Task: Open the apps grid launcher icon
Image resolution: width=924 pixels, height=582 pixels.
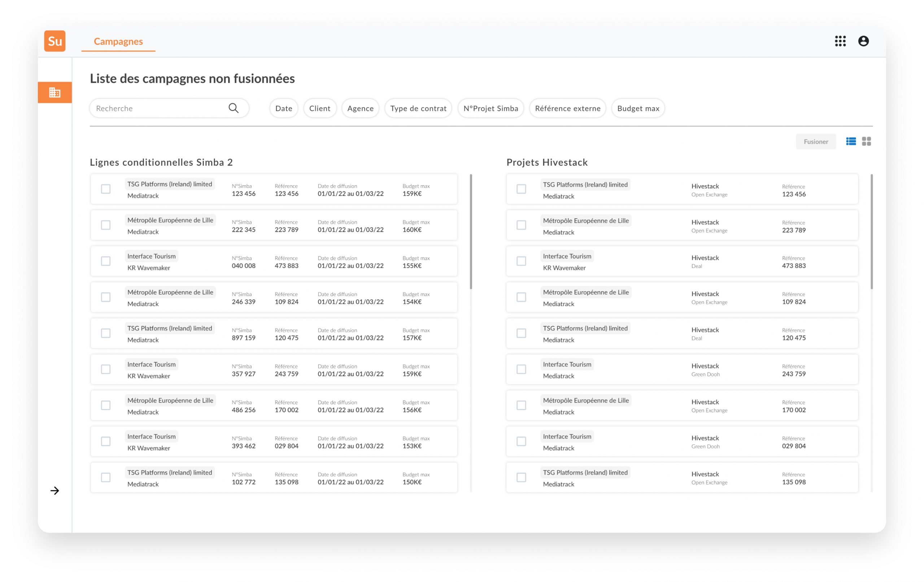Action: tap(840, 41)
